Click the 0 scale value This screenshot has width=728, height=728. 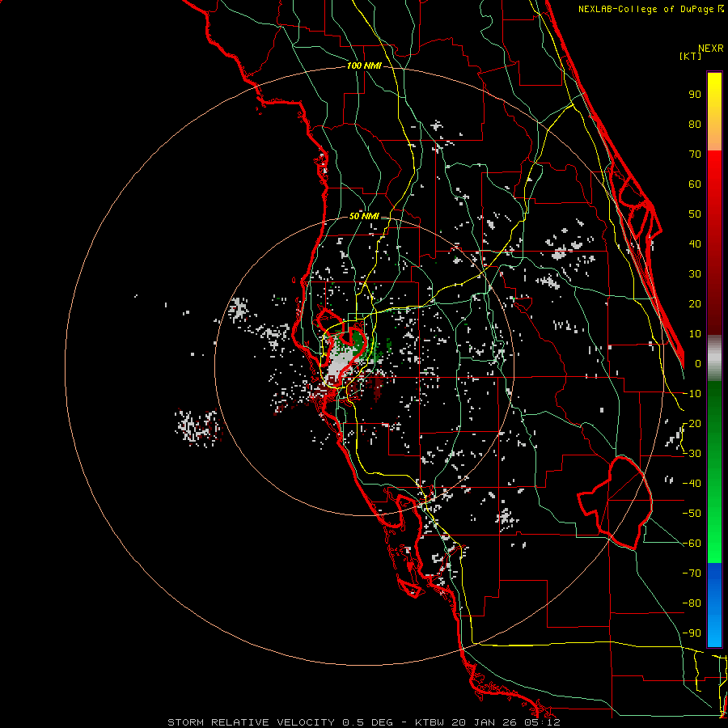[x=698, y=363]
